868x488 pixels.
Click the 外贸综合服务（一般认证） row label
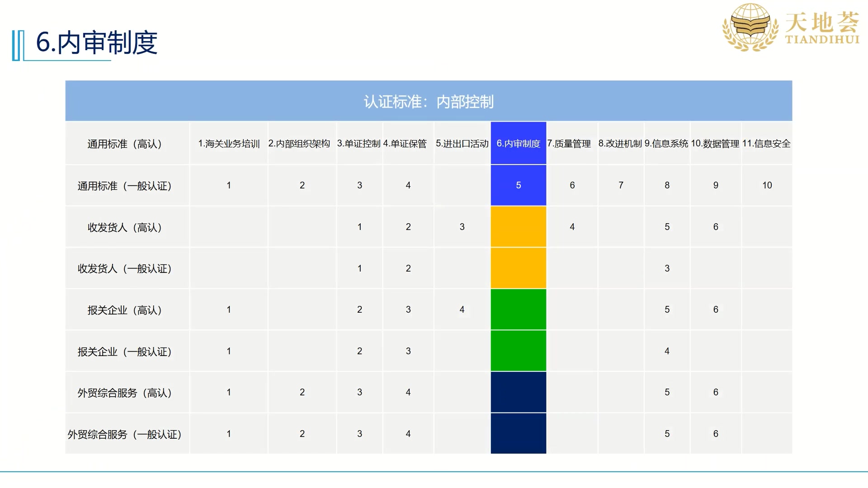click(124, 435)
